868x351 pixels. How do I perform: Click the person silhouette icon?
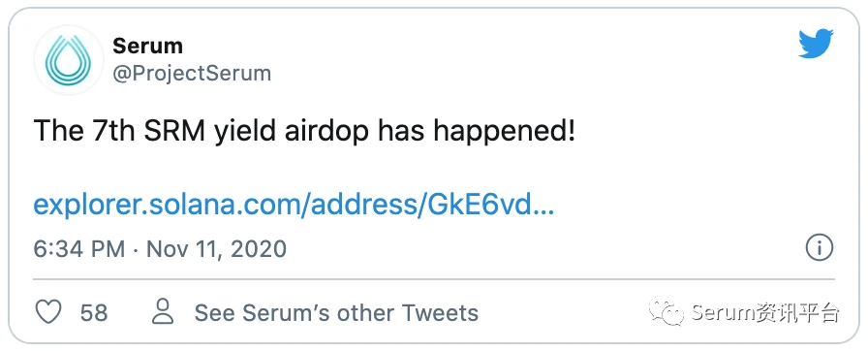(x=163, y=311)
